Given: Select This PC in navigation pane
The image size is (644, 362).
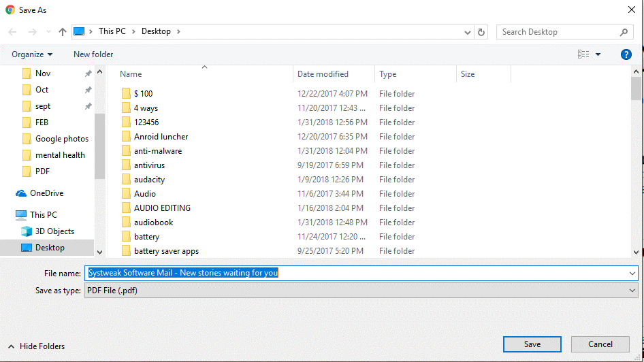Looking at the screenshot, I should tap(43, 214).
